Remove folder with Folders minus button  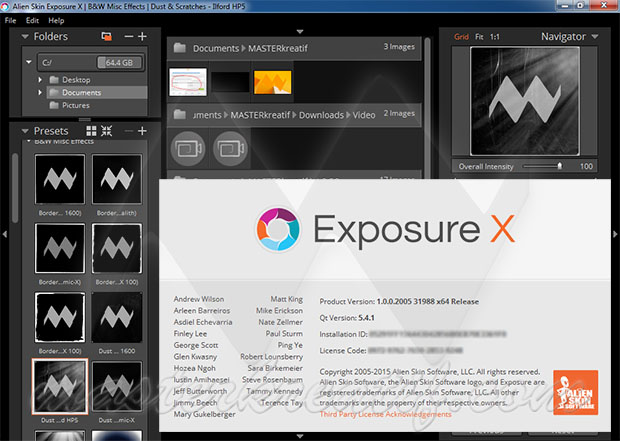(129, 36)
